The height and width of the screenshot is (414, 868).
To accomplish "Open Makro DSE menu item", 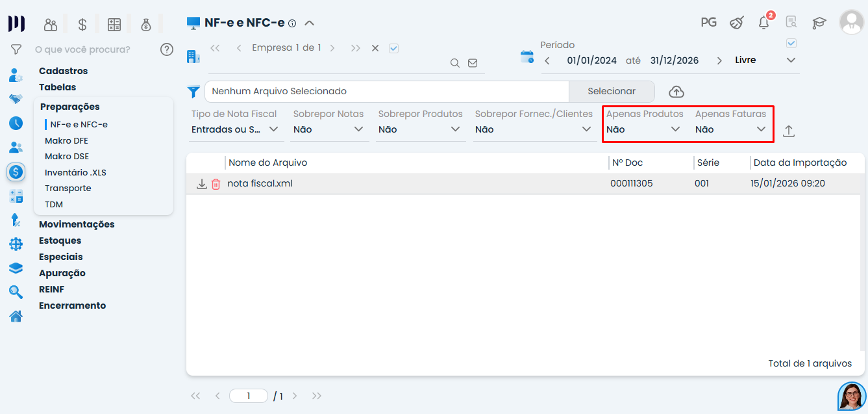I will coord(67,157).
